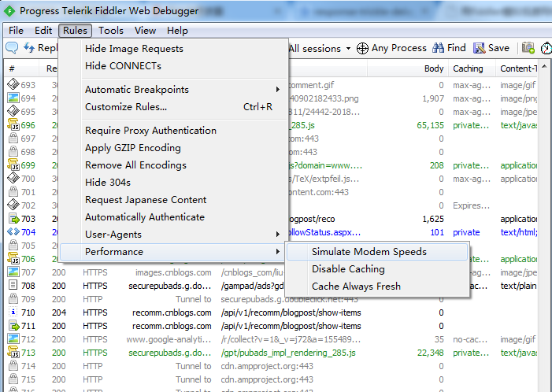Toggle Cache Always Fresh option
Viewport: 552px width, 392px height.
(x=377, y=286)
